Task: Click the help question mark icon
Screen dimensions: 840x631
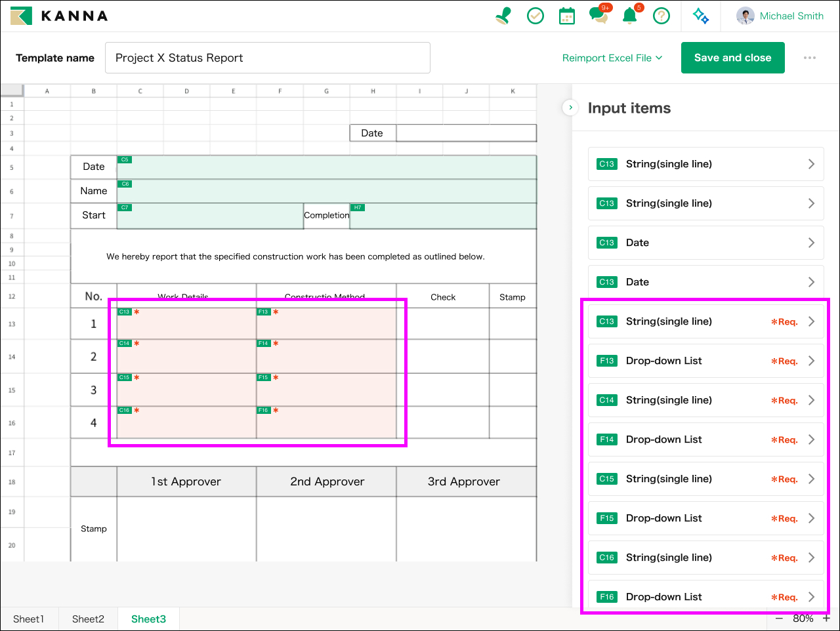Action: (661, 16)
